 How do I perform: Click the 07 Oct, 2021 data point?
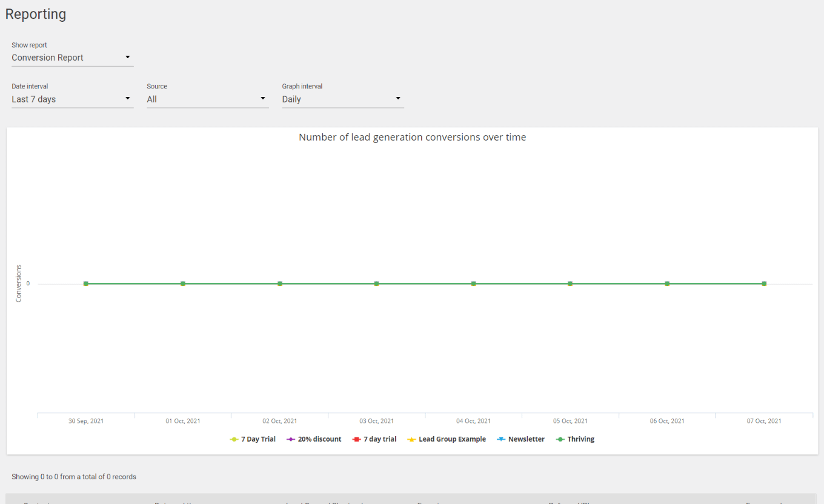(x=764, y=283)
